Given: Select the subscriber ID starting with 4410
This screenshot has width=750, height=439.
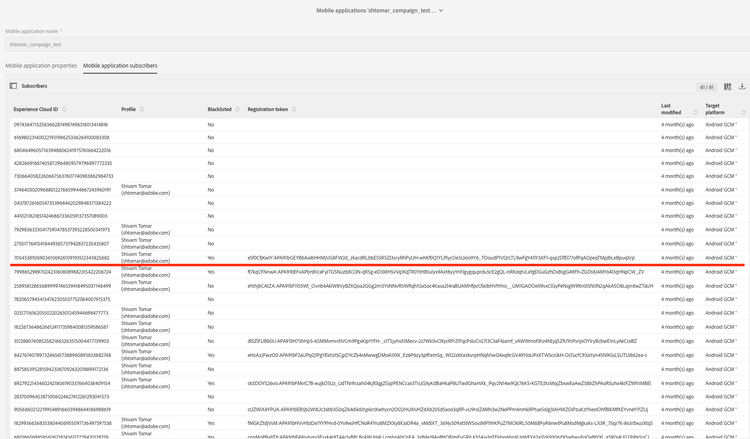Looking at the screenshot, I should point(61,216).
